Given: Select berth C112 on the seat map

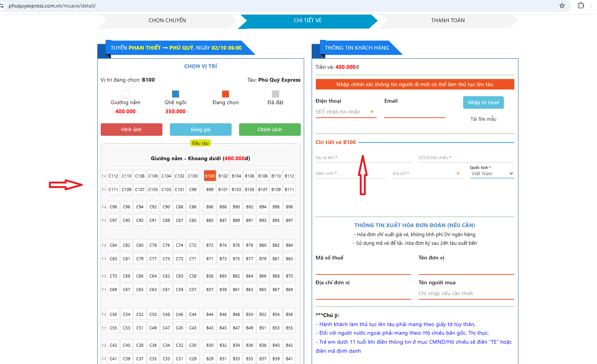Looking at the screenshot, I should pos(113,176).
